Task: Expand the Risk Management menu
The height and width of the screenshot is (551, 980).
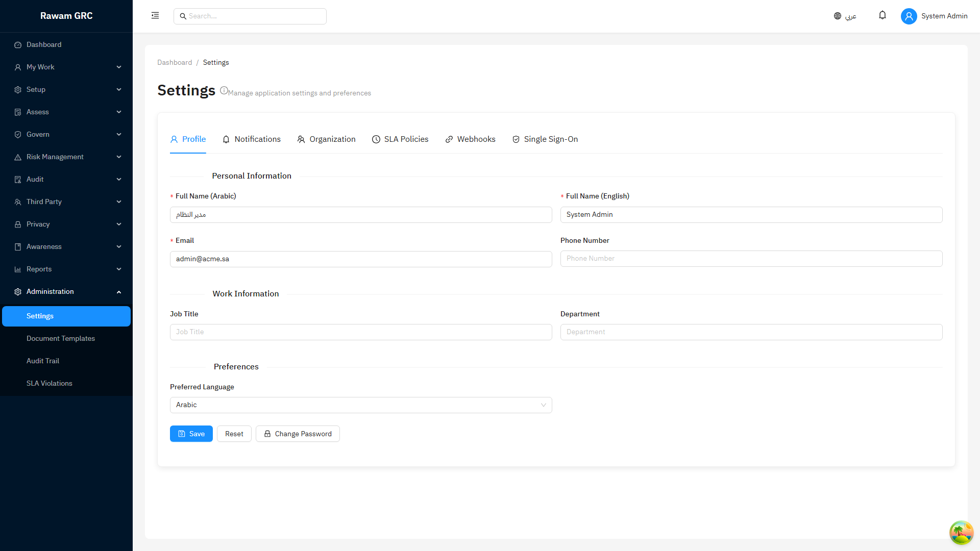Action: click(66, 157)
